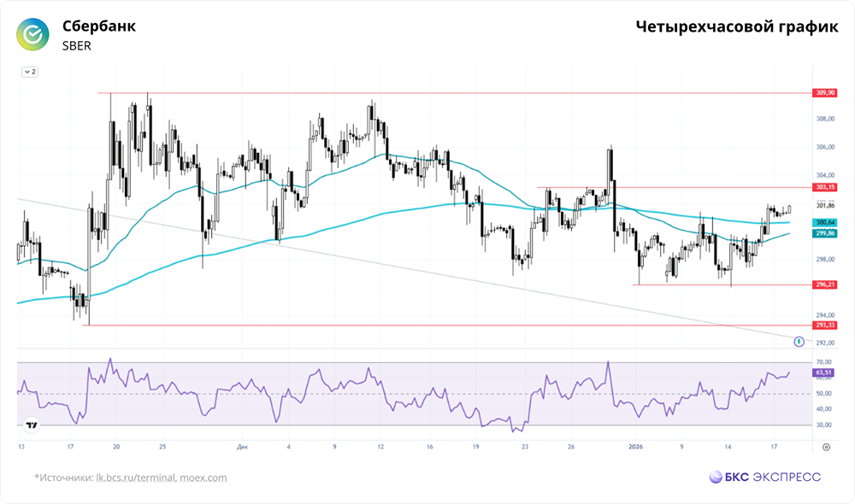
Task: Click the 299,86 moving average label
Action: (825, 233)
